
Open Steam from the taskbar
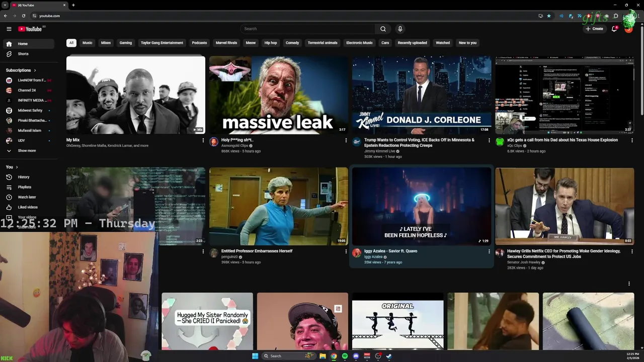click(389, 356)
